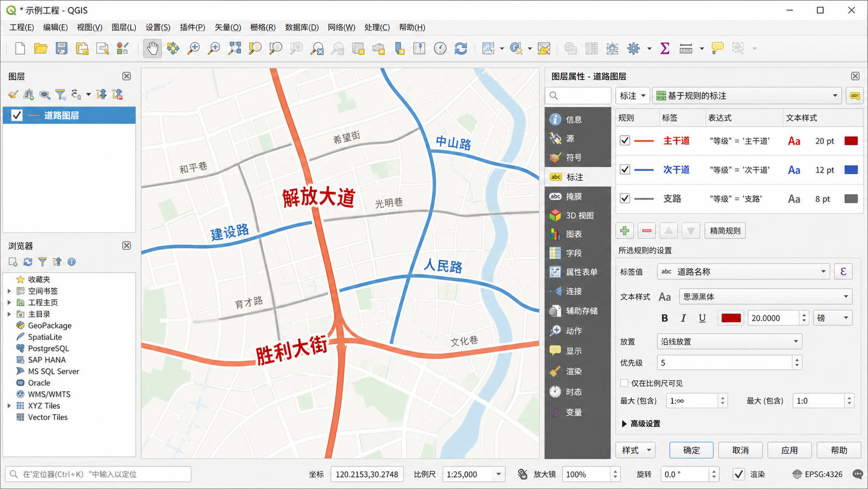
Task: Click Zoom Full extent icon
Action: (x=235, y=48)
